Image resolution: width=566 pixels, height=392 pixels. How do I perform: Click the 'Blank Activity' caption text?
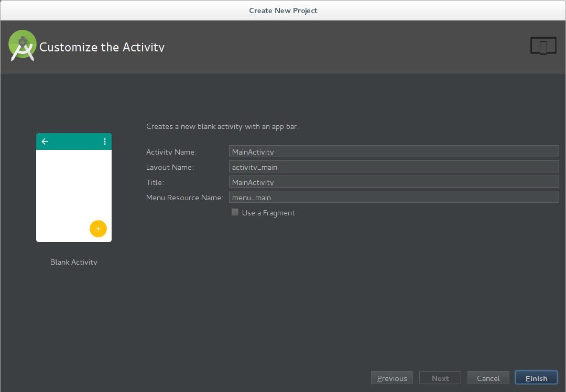click(74, 262)
